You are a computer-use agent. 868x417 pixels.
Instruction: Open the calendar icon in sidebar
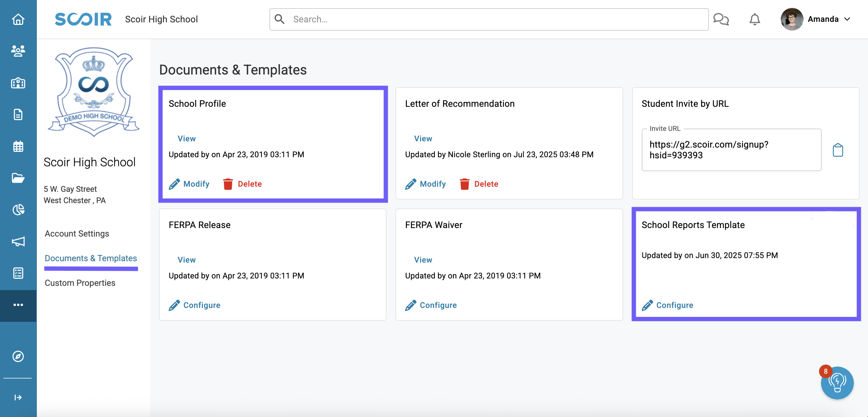pos(18,146)
